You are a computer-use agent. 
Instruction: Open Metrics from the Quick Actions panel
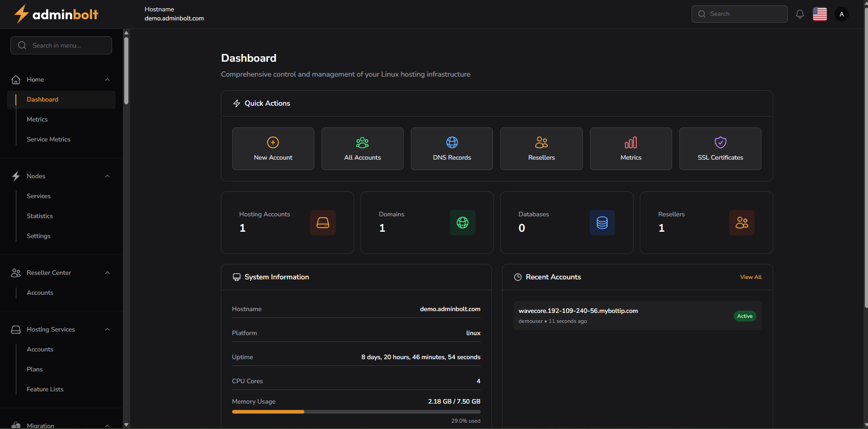pos(631,148)
